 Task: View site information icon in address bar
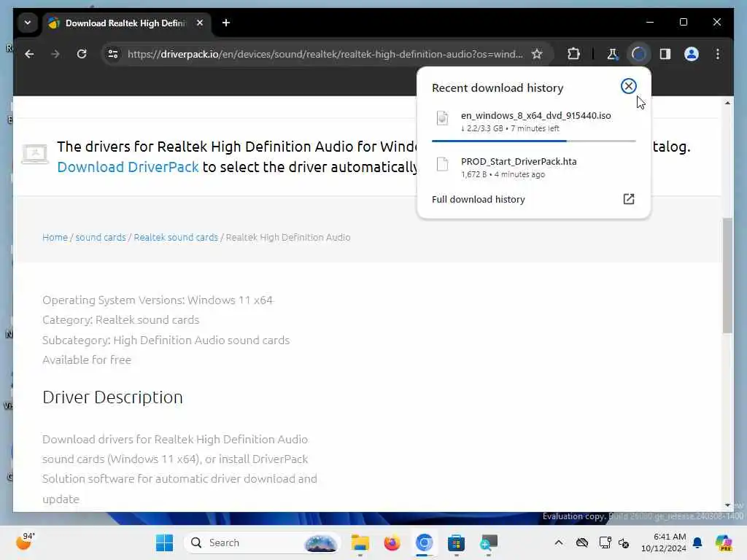pyautogui.click(x=113, y=54)
